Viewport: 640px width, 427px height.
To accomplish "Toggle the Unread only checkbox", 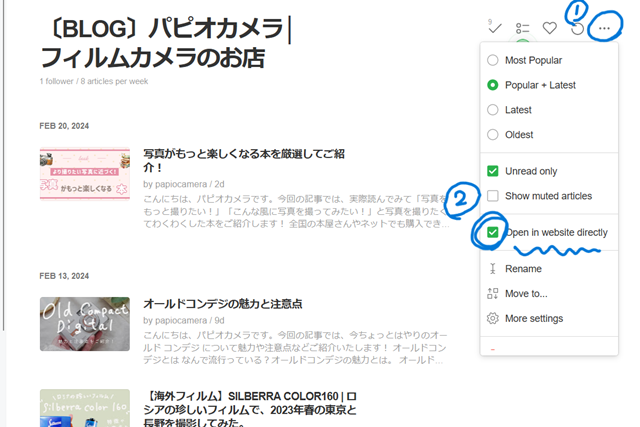I will pyautogui.click(x=493, y=171).
